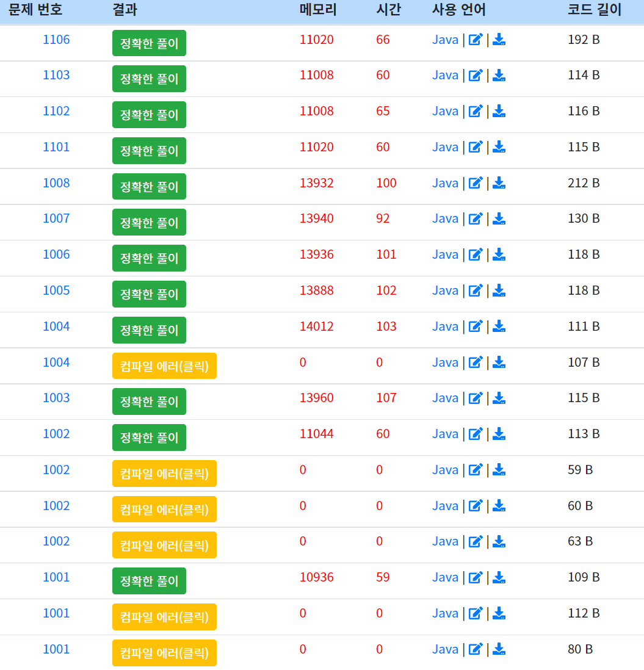
Task: Open problem 1106 link
Action: pos(56,40)
